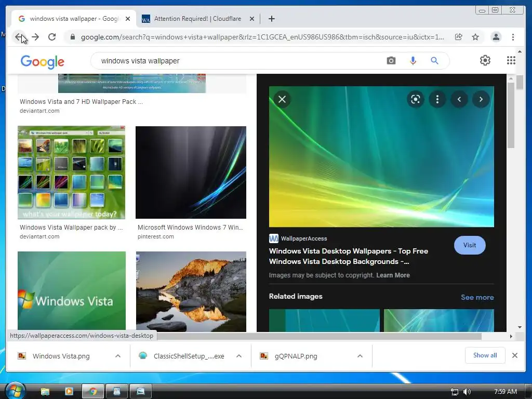
Task: Click the browser forward arrow
Action: pyautogui.click(x=35, y=37)
